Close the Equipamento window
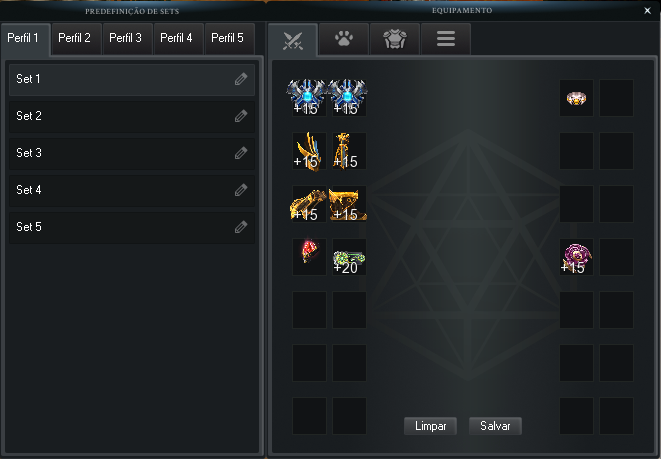This screenshot has width=661, height=459. [648, 11]
